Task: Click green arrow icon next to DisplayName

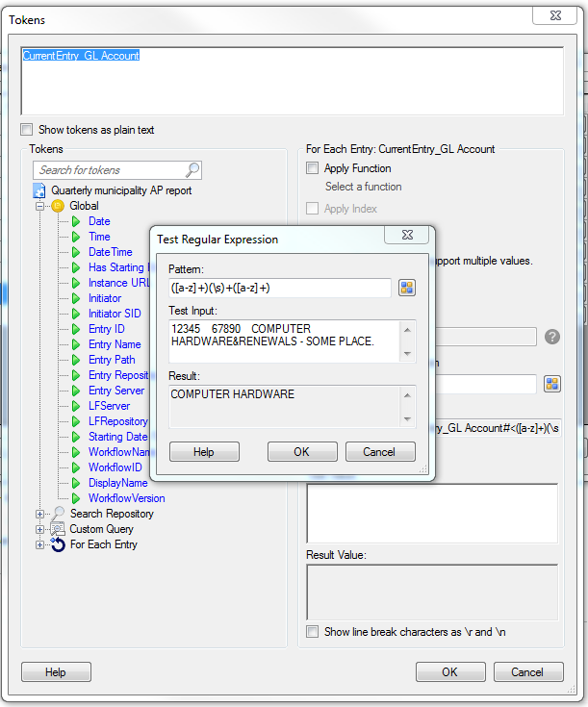Action: point(76,483)
